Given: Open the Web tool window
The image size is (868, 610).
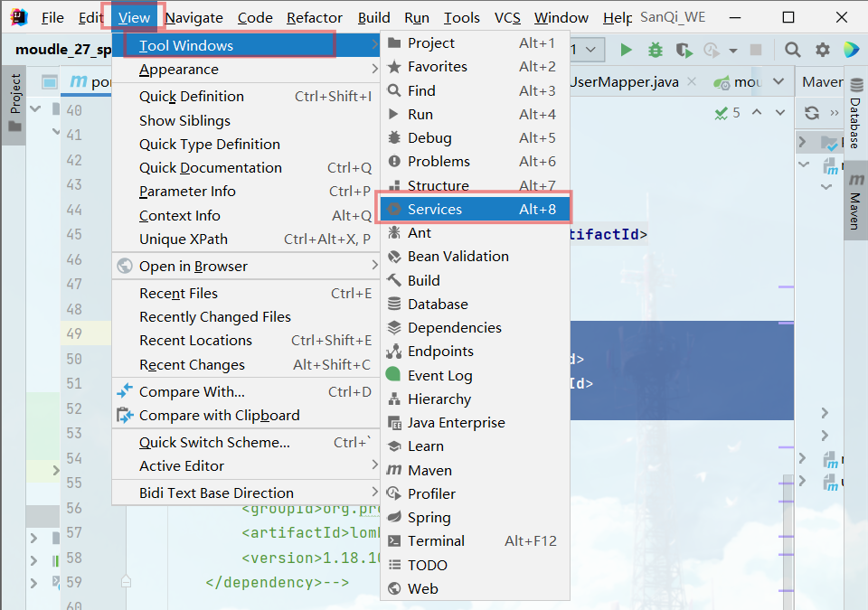Looking at the screenshot, I should [x=475, y=588].
